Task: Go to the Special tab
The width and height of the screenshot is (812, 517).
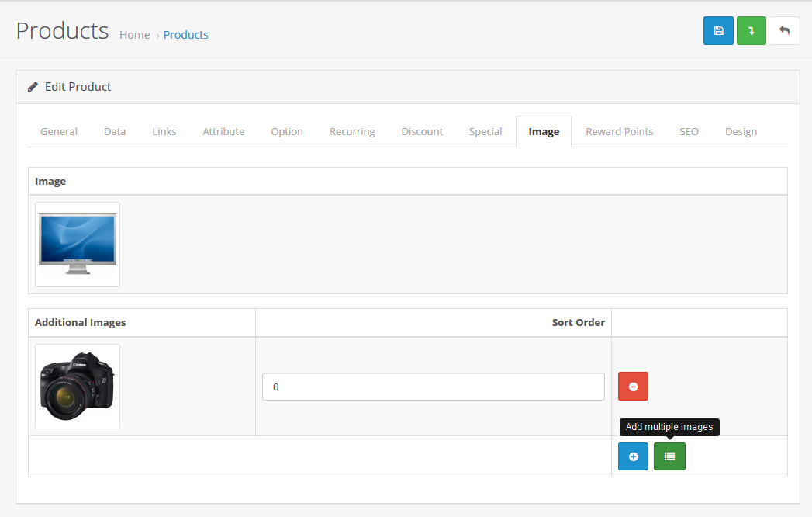Action: [485, 131]
